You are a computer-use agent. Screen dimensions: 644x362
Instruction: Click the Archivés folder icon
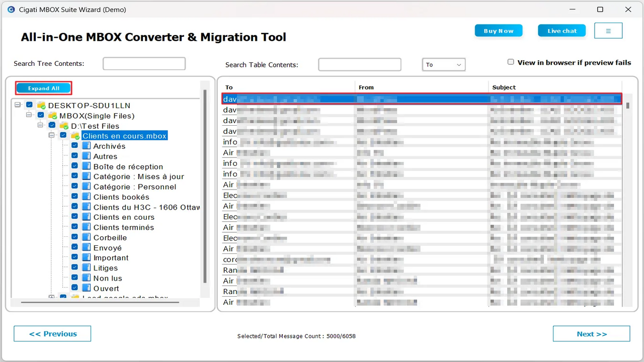pyautogui.click(x=87, y=146)
